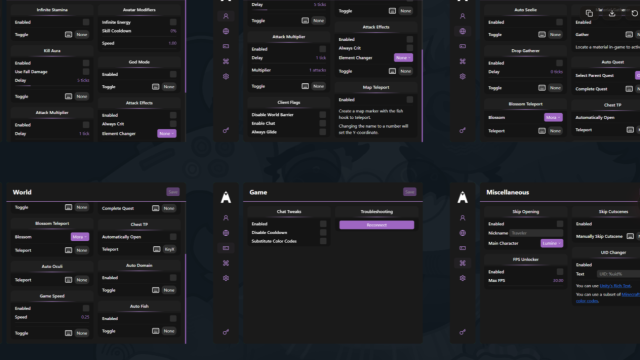Select the globe icon beside the Game panel

tap(226, 233)
